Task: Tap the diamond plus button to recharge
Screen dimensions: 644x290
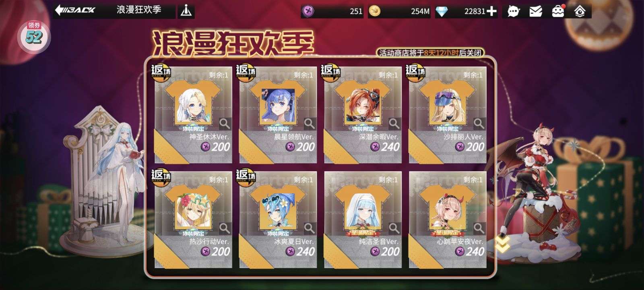Action: (x=491, y=11)
